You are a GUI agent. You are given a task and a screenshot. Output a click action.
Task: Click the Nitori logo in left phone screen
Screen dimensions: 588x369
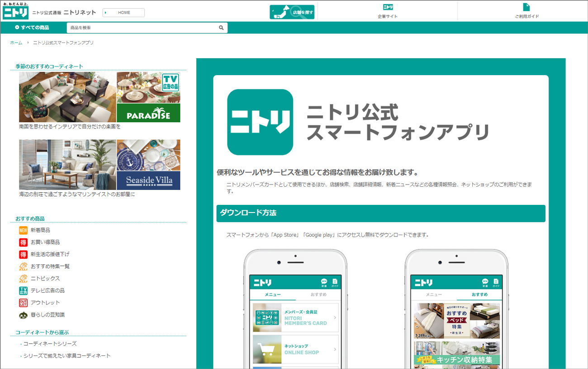coord(262,283)
